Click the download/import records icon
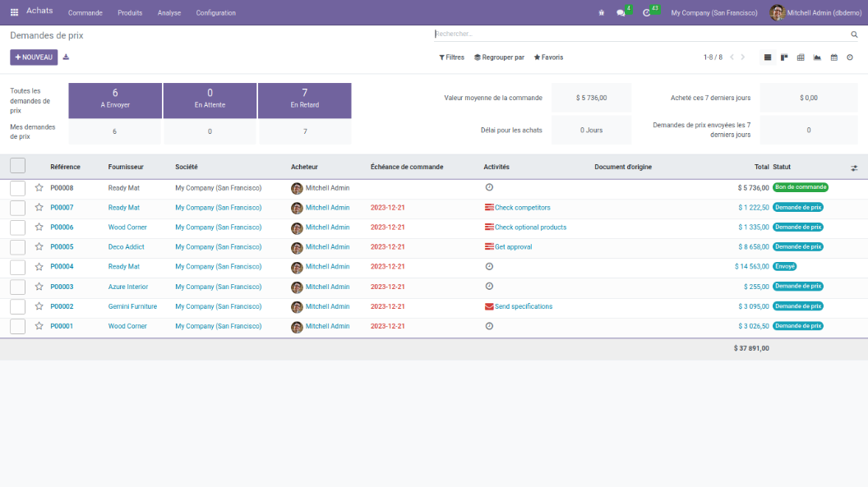 click(x=66, y=57)
